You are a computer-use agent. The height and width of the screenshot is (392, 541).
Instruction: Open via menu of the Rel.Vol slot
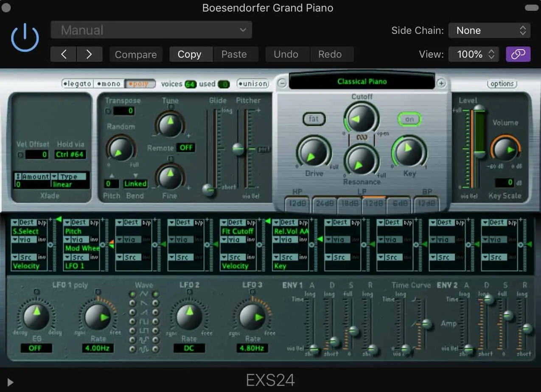pos(286,240)
